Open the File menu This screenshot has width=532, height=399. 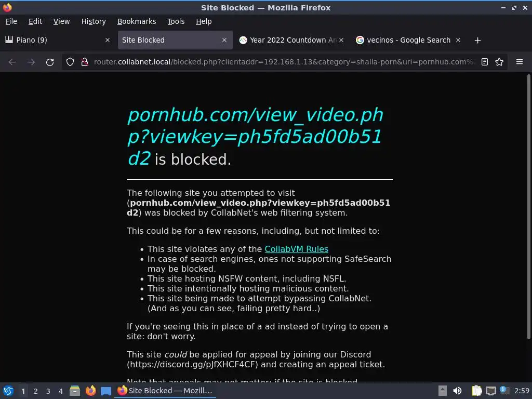pyautogui.click(x=11, y=21)
